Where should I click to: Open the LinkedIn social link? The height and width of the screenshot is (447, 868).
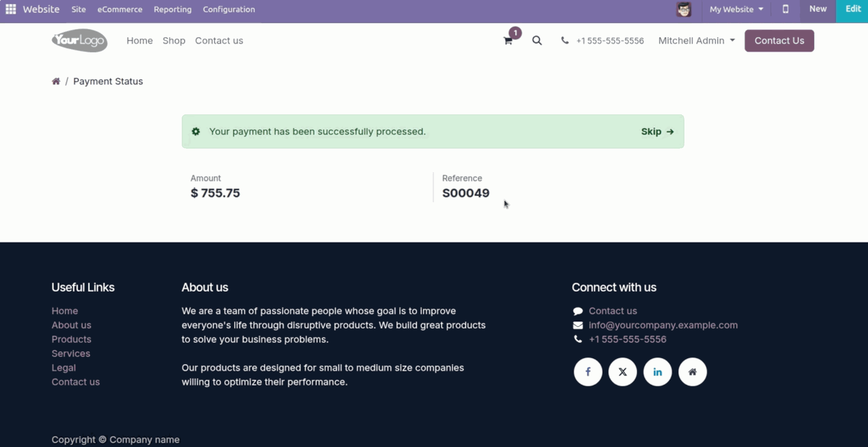(657, 372)
